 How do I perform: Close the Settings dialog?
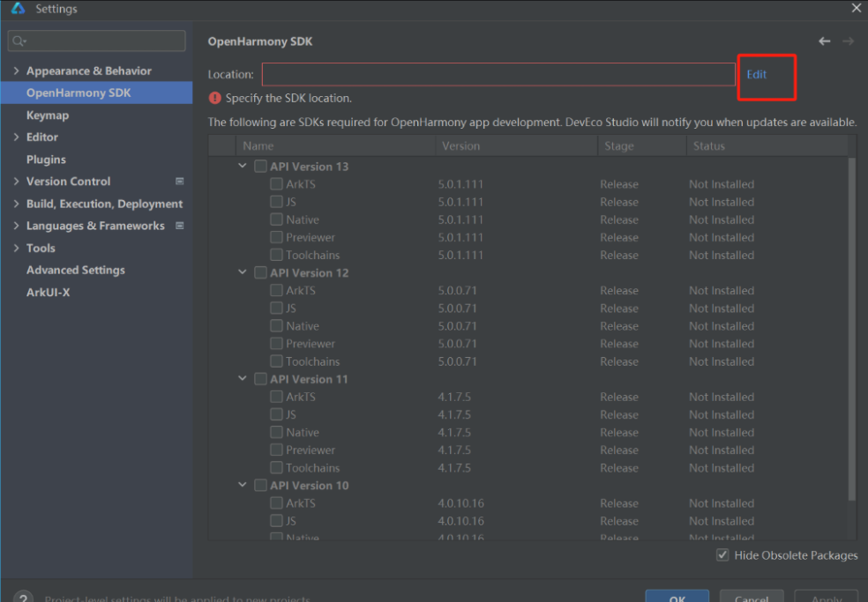[856, 8]
